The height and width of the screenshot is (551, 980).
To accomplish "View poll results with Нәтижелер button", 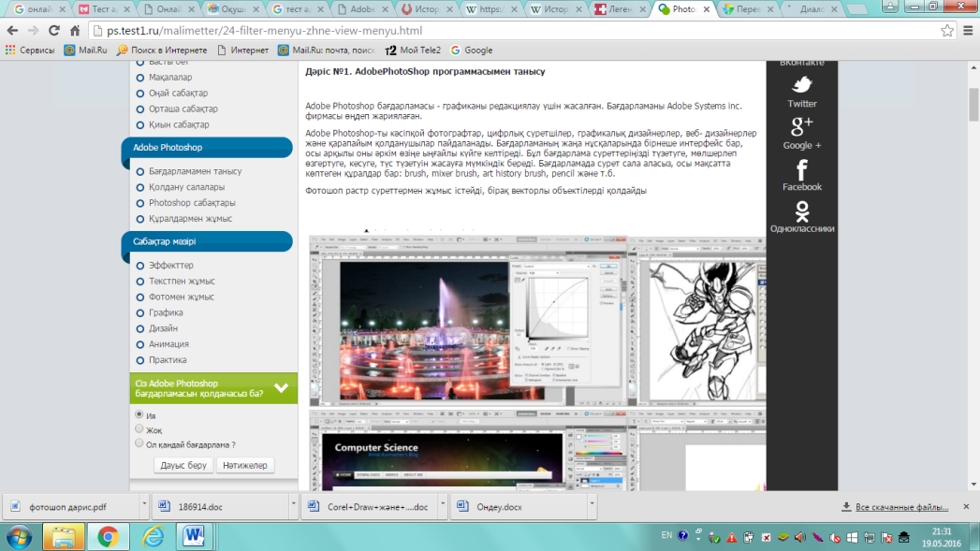I will coord(245,466).
